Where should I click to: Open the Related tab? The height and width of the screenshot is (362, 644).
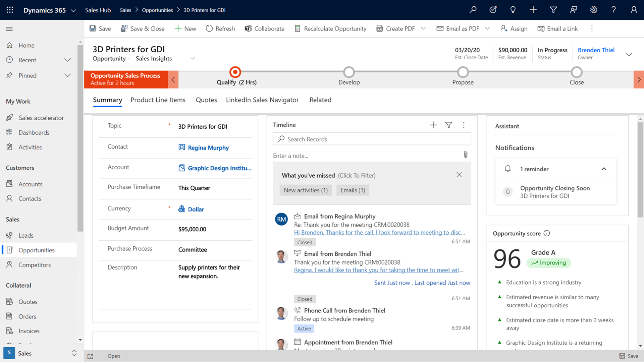(320, 100)
